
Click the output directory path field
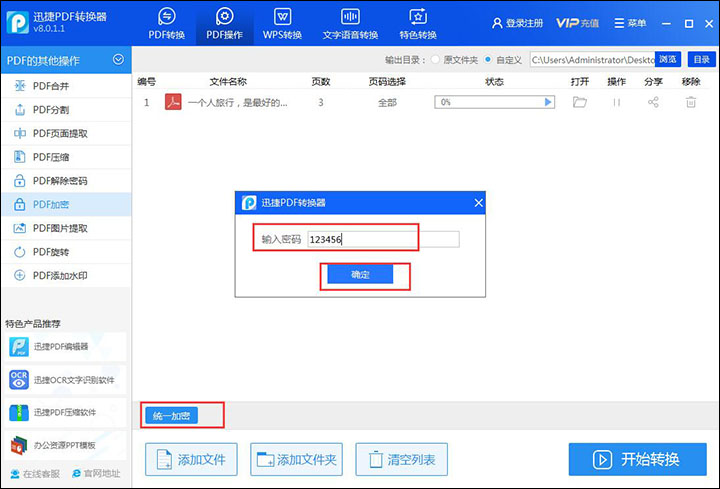tap(592, 60)
